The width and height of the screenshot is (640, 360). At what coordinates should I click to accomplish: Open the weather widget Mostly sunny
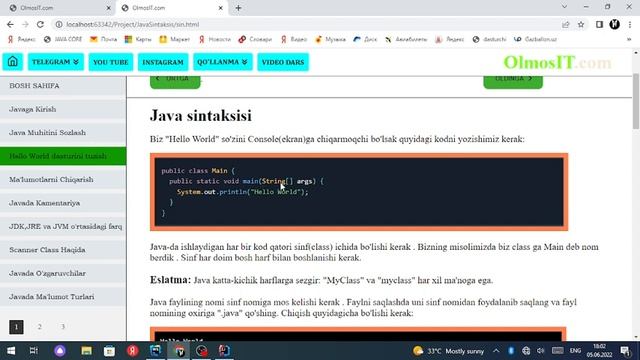click(448, 351)
